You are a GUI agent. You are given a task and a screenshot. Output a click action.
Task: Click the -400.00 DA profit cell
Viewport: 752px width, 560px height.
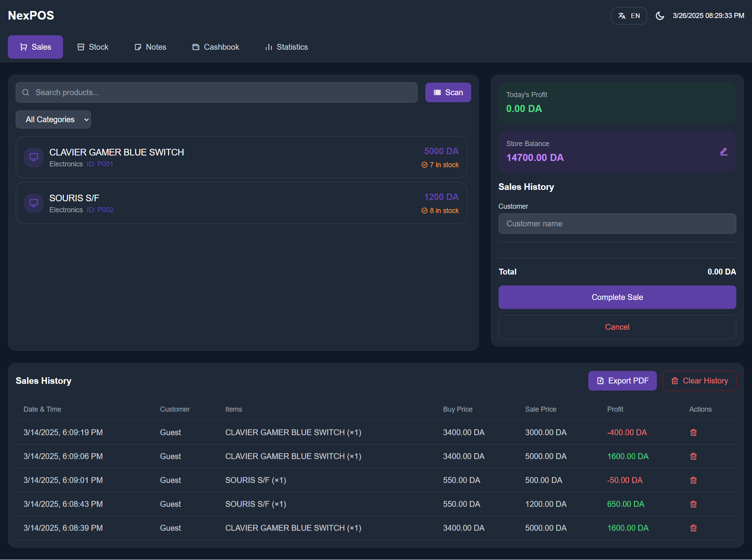point(627,432)
